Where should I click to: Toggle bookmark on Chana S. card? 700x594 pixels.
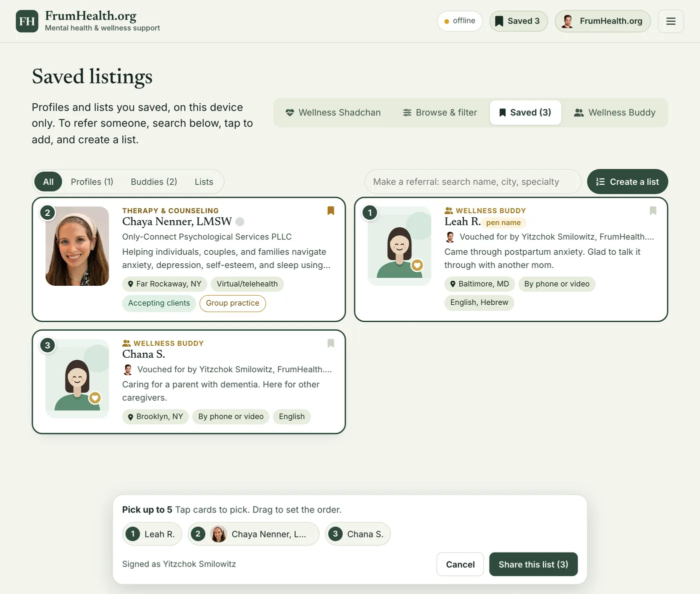(x=330, y=343)
